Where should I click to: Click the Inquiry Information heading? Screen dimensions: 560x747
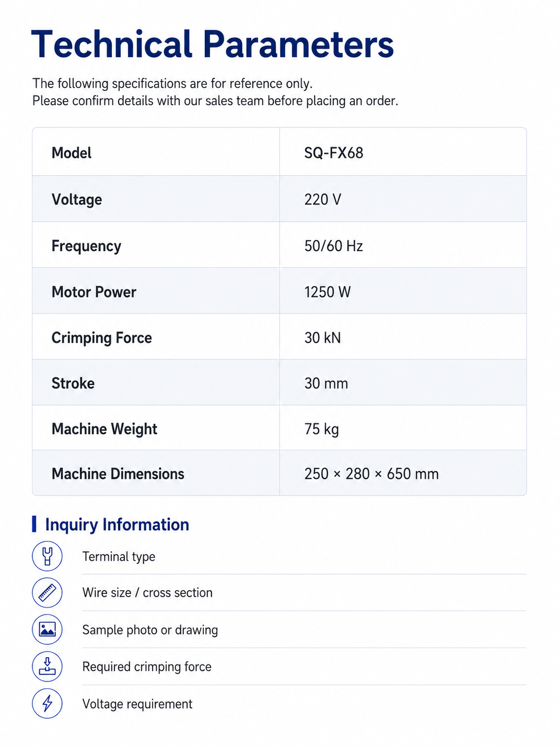click(x=117, y=524)
